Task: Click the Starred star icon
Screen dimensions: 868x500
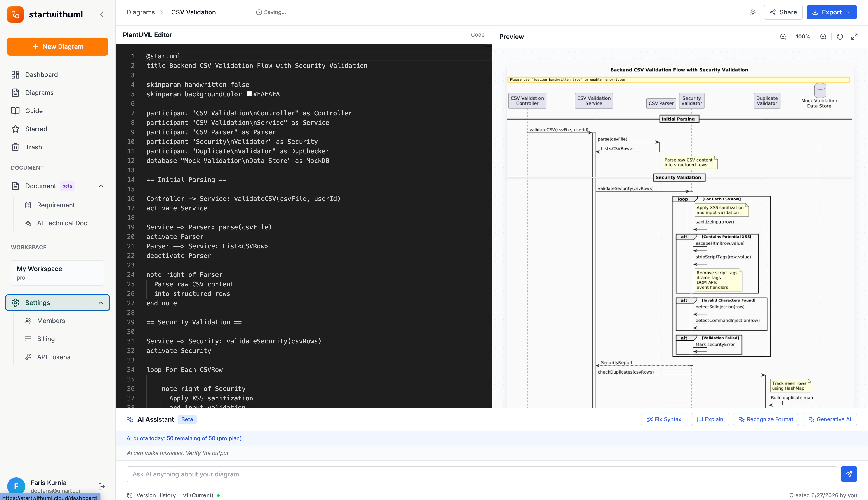Action: (x=15, y=129)
